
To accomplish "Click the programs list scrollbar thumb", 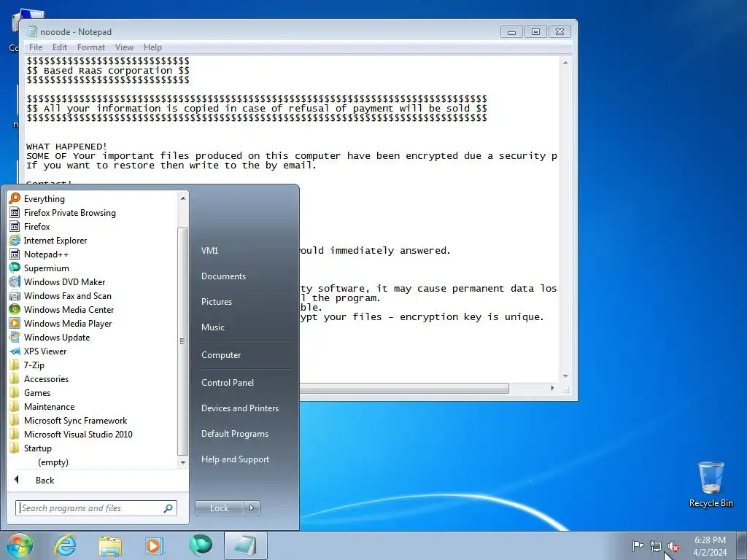I will tap(182, 341).
